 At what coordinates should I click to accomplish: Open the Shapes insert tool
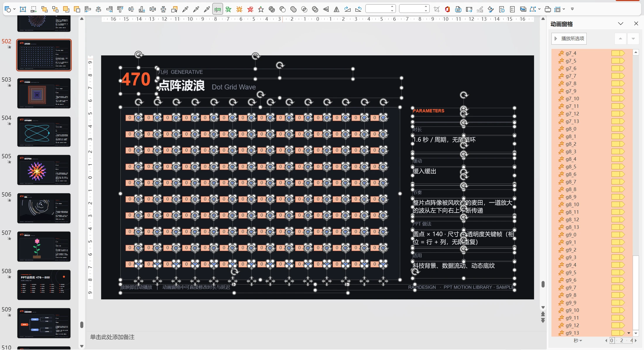pyautogui.click(x=8, y=9)
